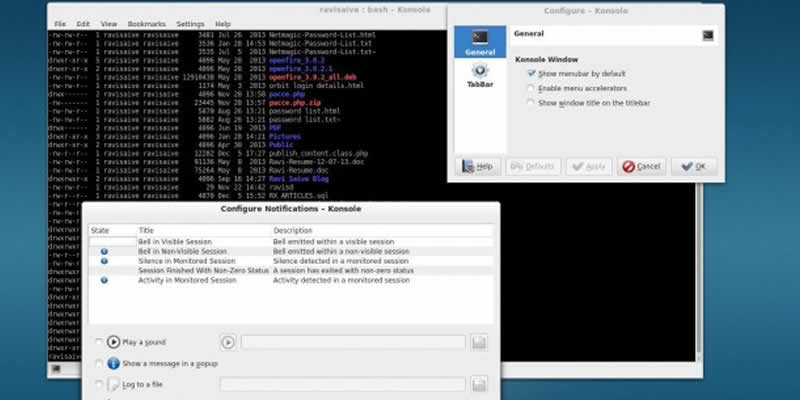The image size is (800, 400).
Task: Click 'Netmagic-Password-List.html' in terminal
Action: 322,35
